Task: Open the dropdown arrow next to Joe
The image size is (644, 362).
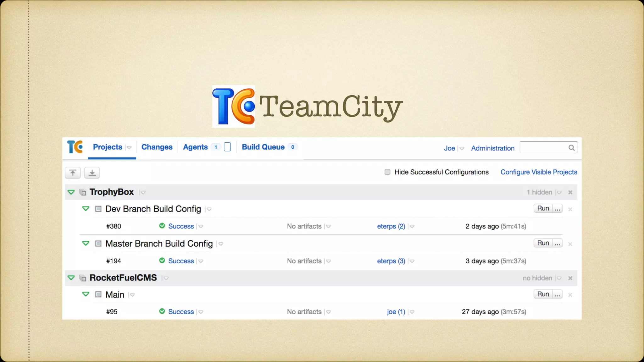Action: click(x=462, y=149)
